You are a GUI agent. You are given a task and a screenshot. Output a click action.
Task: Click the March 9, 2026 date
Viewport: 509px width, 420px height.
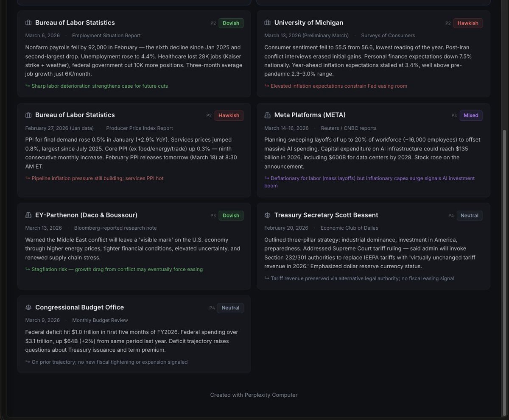click(x=42, y=320)
